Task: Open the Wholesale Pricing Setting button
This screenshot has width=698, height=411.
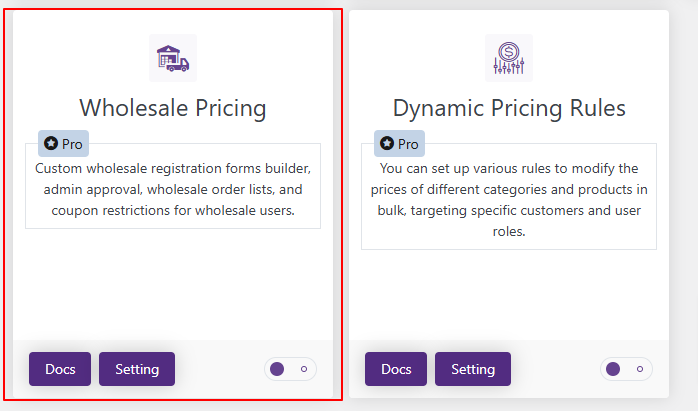Action: click(137, 369)
